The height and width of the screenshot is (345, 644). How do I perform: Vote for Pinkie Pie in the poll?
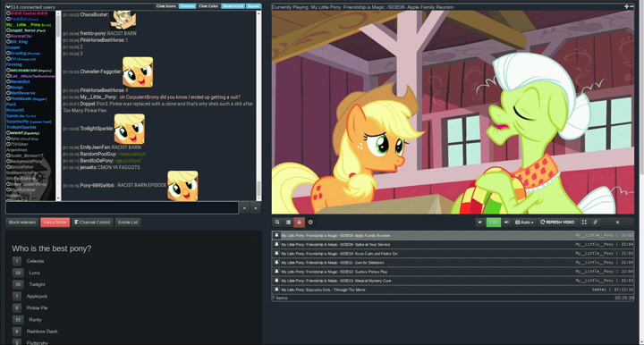(17, 307)
